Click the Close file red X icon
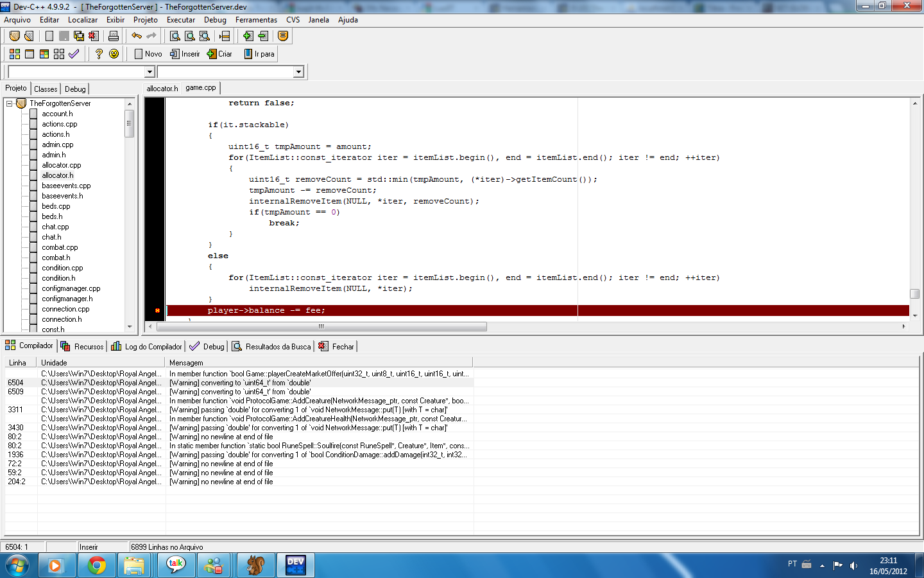Viewport: 924px width, 578px height. point(94,36)
